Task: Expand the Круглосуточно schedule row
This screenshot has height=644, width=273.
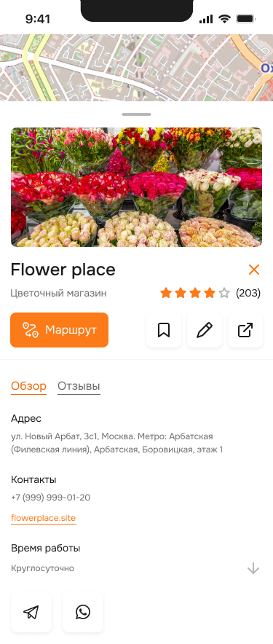Action: click(136, 568)
